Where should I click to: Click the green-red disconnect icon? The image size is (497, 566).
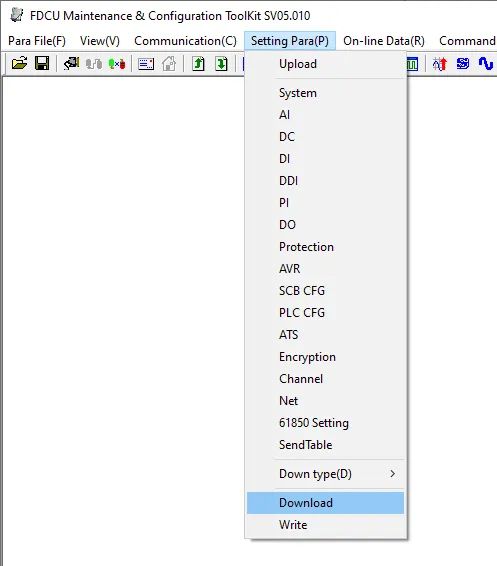coord(117,64)
